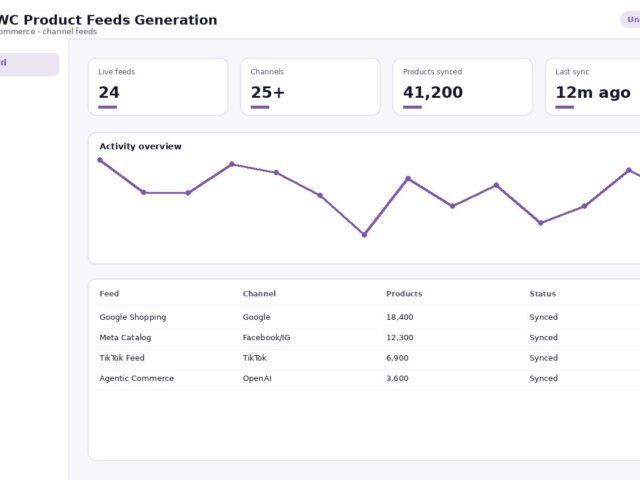This screenshot has width=640, height=480.
Task: Sort by the Status column header
Action: tap(542, 293)
